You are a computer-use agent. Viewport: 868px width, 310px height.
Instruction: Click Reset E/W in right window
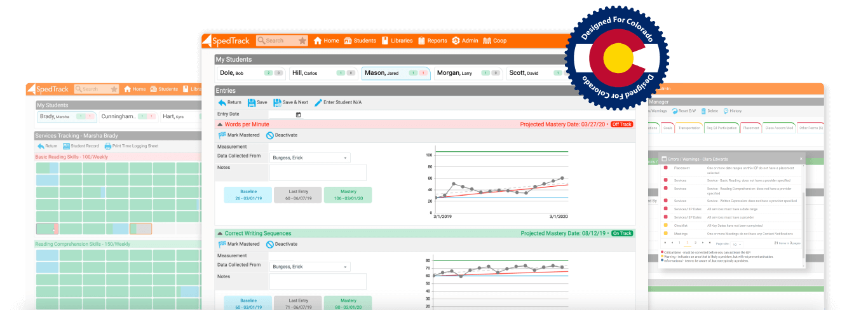[684, 111]
